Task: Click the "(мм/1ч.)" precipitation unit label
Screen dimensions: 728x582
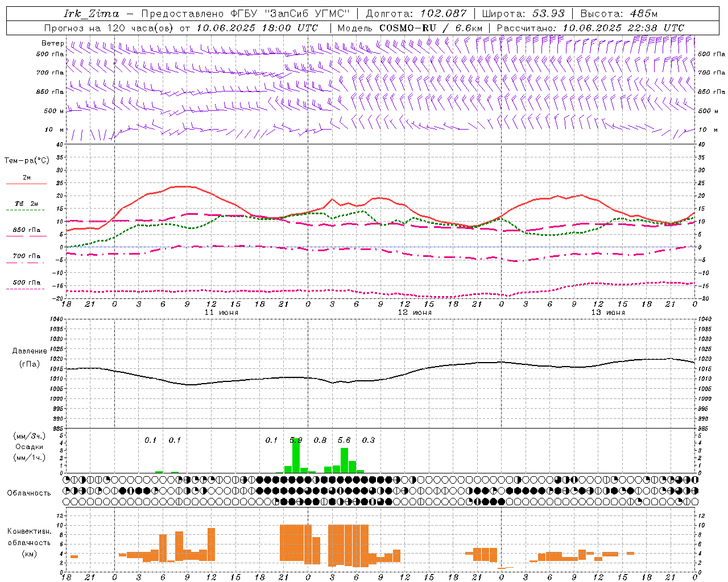Action: (x=30, y=457)
